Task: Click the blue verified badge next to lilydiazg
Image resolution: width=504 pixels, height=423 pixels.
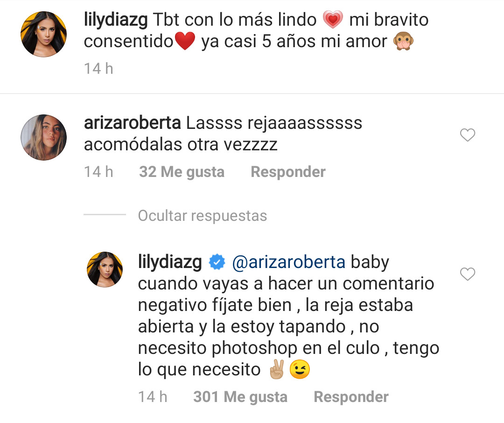Action: 217,262
